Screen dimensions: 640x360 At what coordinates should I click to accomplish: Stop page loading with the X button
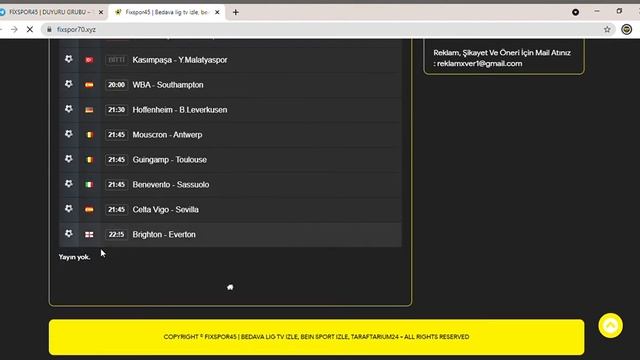tap(30, 29)
